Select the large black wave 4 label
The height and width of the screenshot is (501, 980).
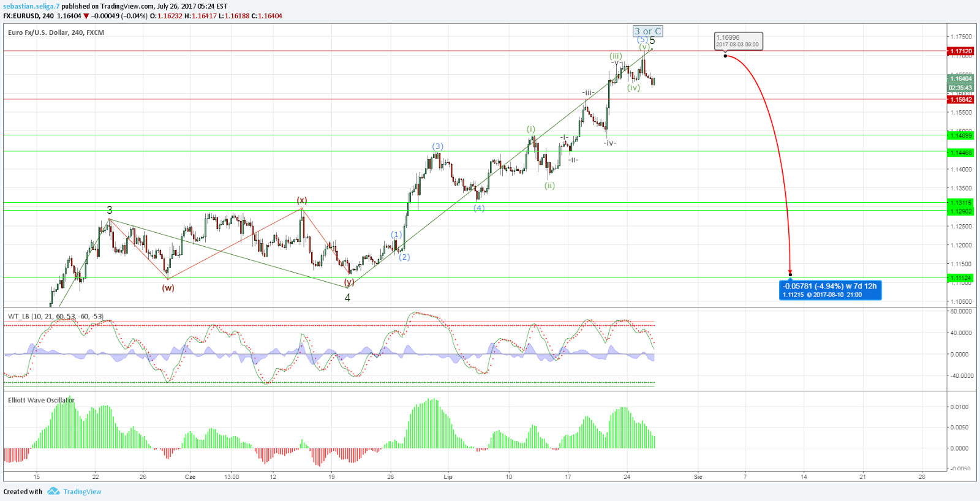click(x=347, y=298)
